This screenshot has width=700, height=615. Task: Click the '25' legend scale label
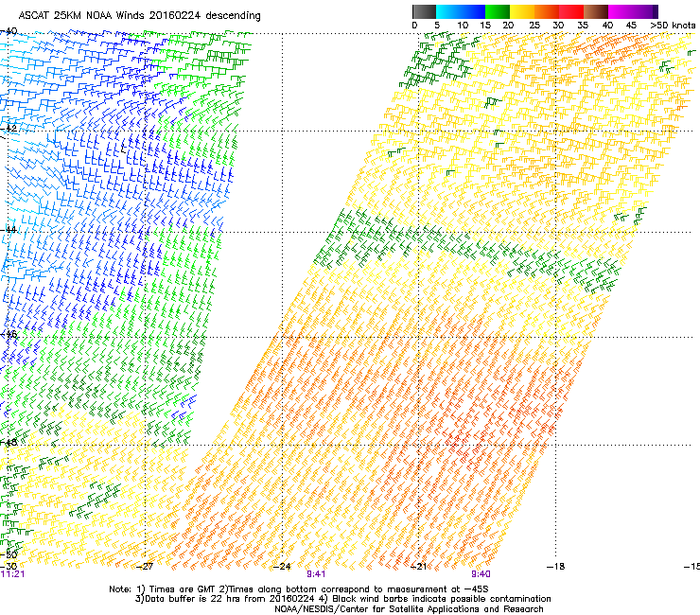pyautogui.click(x=534, y=26)
